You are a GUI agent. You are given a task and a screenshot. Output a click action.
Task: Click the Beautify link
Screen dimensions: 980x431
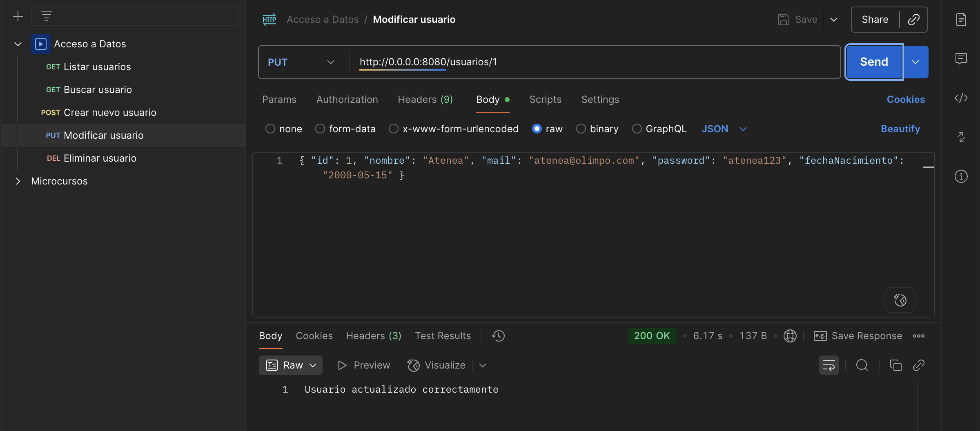(x=900, y=129)
